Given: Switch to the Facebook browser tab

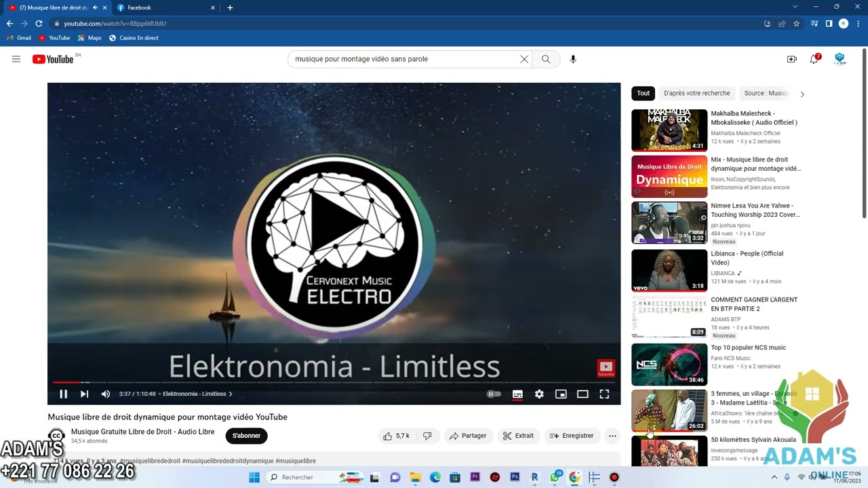Looking at the screenshot, I should 166,7.
